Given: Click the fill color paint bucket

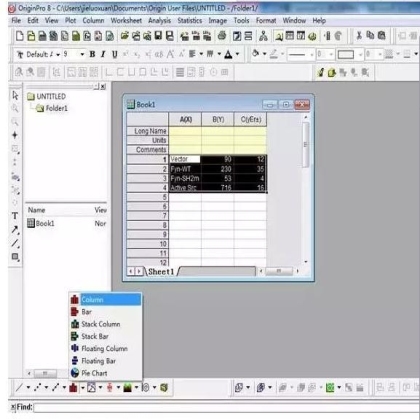Looking at the screenshot, I should (x=255, y=54).
